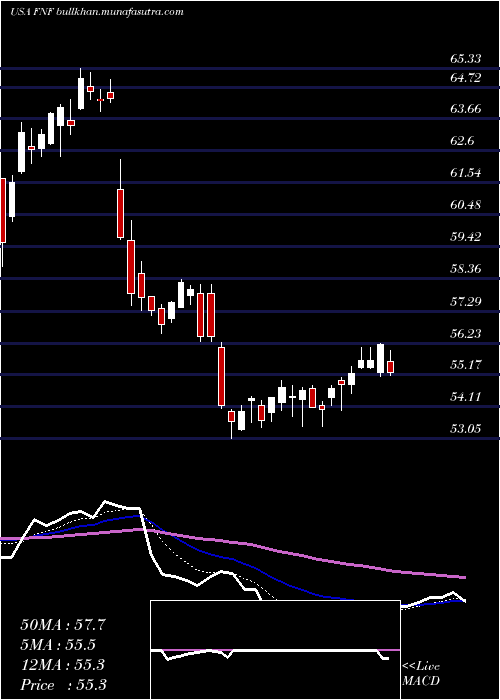Click the bullkhan.munafasutra.com watermark text

pyautogui.click(x=121, y=12)
